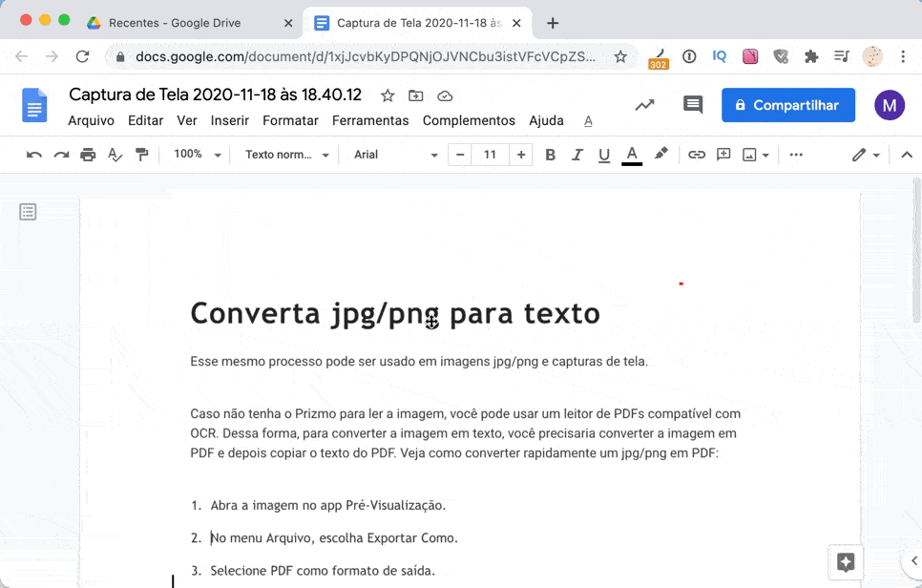This screenshot has height=588, width=922.
Task: Open the Ver menu
Action: tap(187, 120)
